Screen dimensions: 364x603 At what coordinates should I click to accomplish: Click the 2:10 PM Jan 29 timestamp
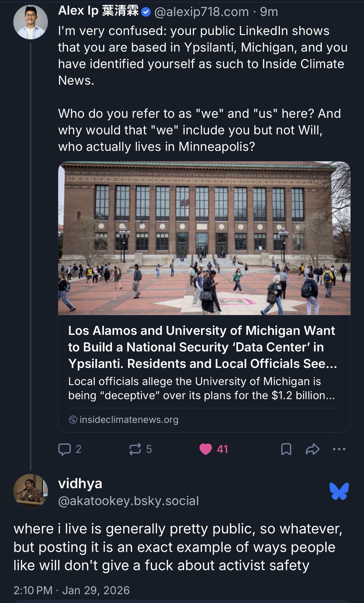pyautogui.click(x=71, y=590)
